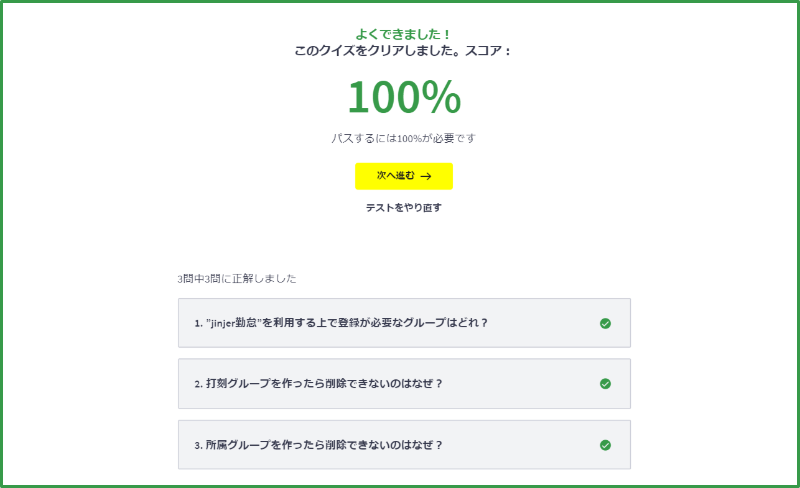Screen dimensions: 800x488
Task: Click the パスするには100%が必要です note
Action: click(404, 138)
